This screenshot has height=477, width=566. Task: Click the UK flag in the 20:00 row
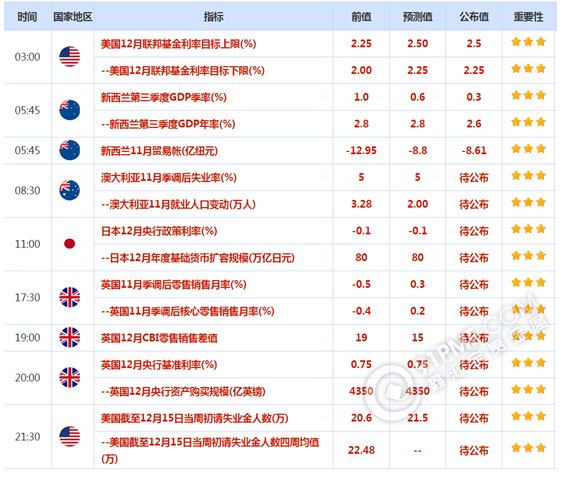coord(69,377)
